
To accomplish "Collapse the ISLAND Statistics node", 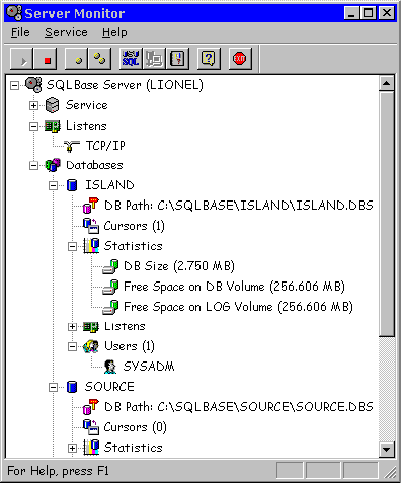I will (x=72, y=247).
